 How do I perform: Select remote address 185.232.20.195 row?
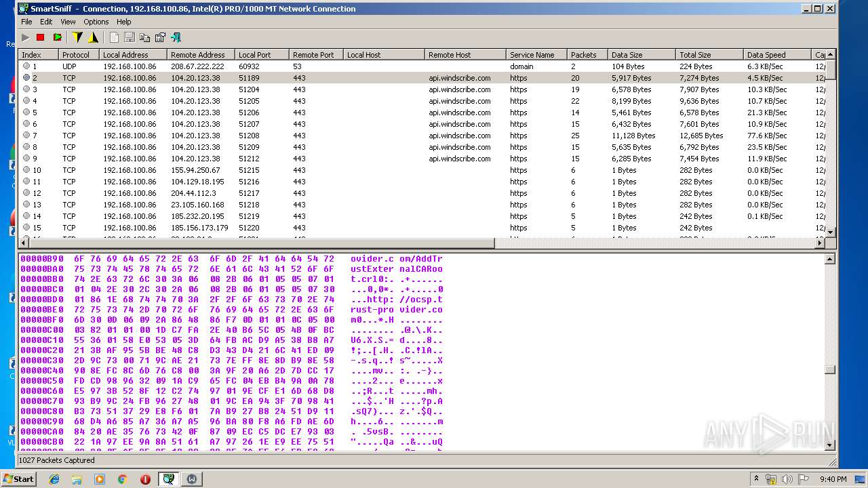[x=422, y=216]
